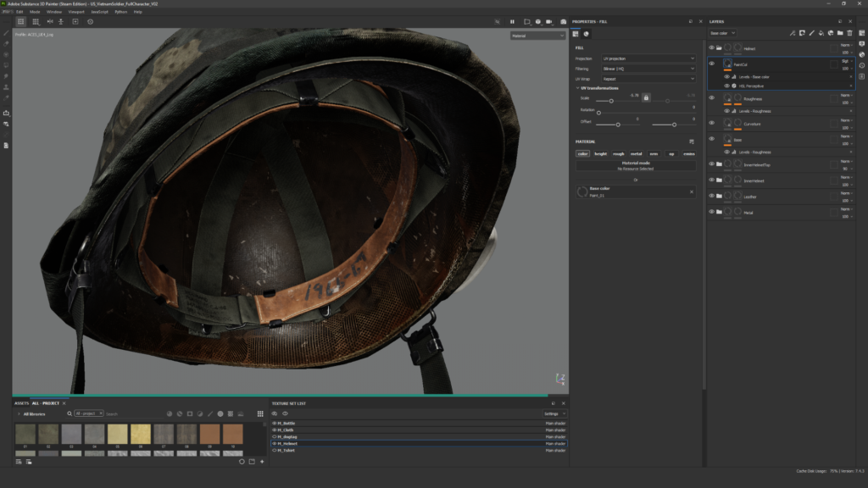The image size is (868, 488).
Task: Add a fill layer with bucket icon
Action: point(821,33)
